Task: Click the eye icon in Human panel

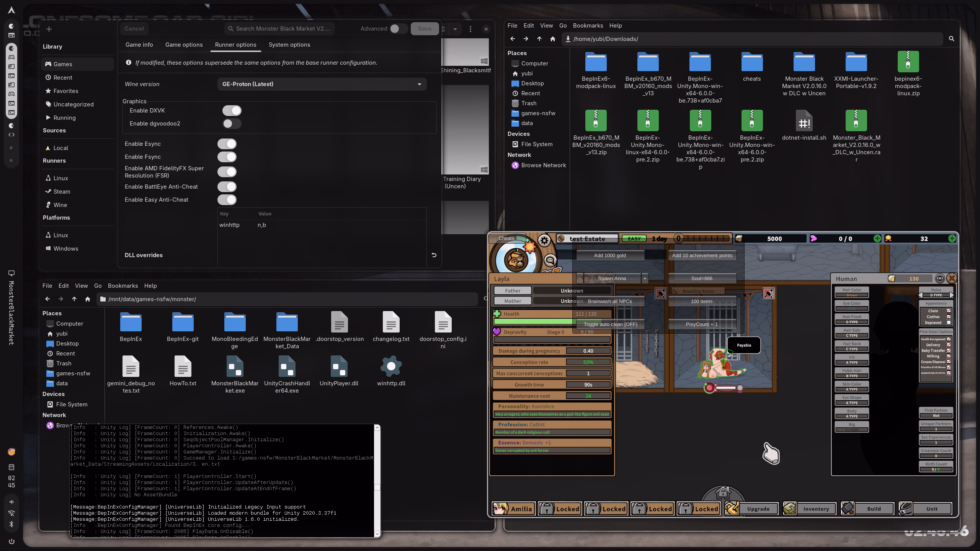Action: click(x=940, y=279)
